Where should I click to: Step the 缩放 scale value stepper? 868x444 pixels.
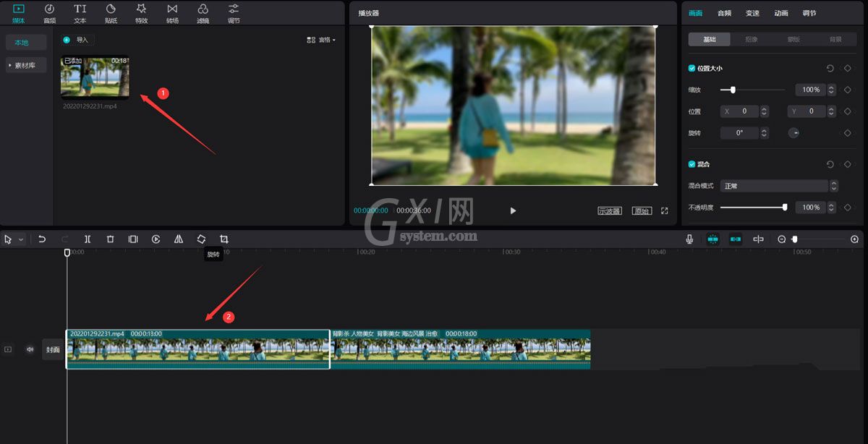click(x=833, y=90)
